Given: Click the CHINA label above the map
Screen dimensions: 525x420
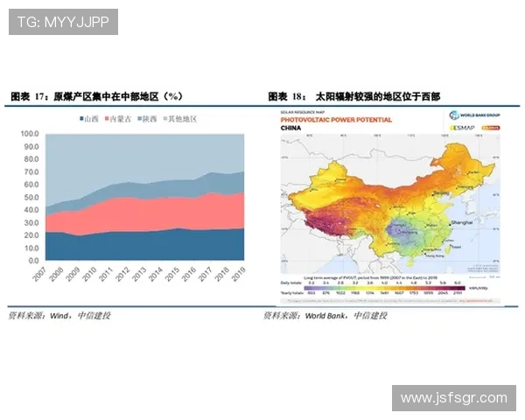Looking at the screenshot, I should (290, 128).
